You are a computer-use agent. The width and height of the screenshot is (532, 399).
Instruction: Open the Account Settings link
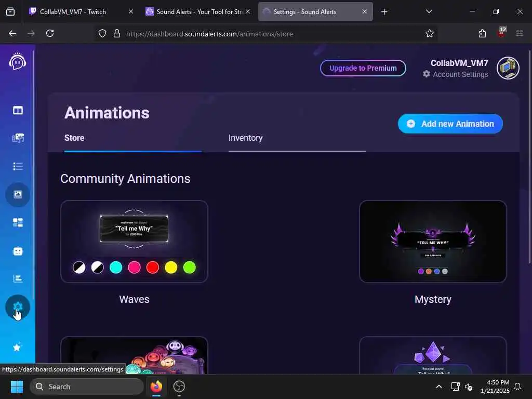[460, 74]
